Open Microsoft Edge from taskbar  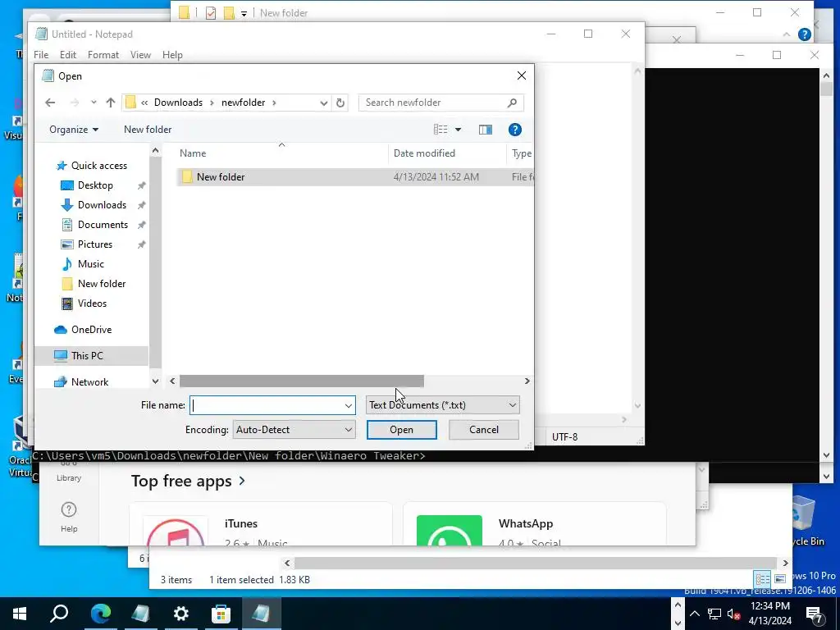tap(101, 614)
